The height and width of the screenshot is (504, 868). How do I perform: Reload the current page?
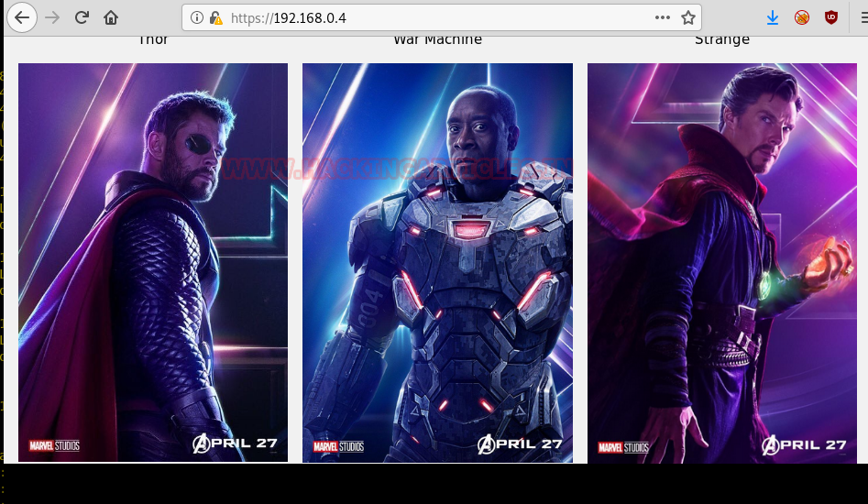[x=82, y=17]
